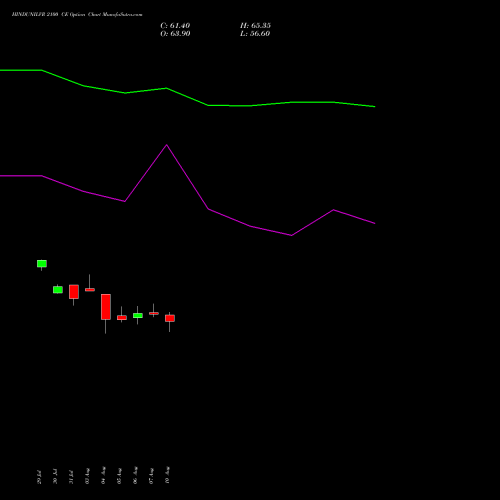The width and height of the screenshot is (500, 500).
Task: Click the 05 Aug date label
Action: (119, 476)
